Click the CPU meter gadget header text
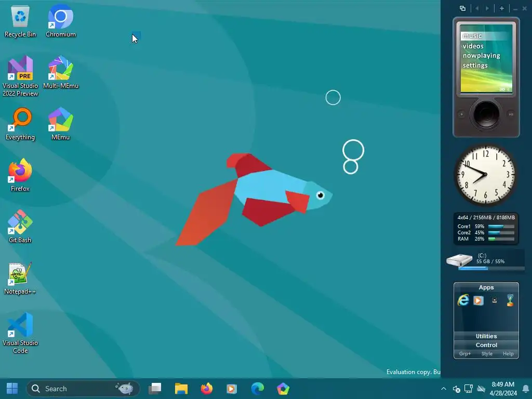The image size is (532, 399). [x=486, y=218]
